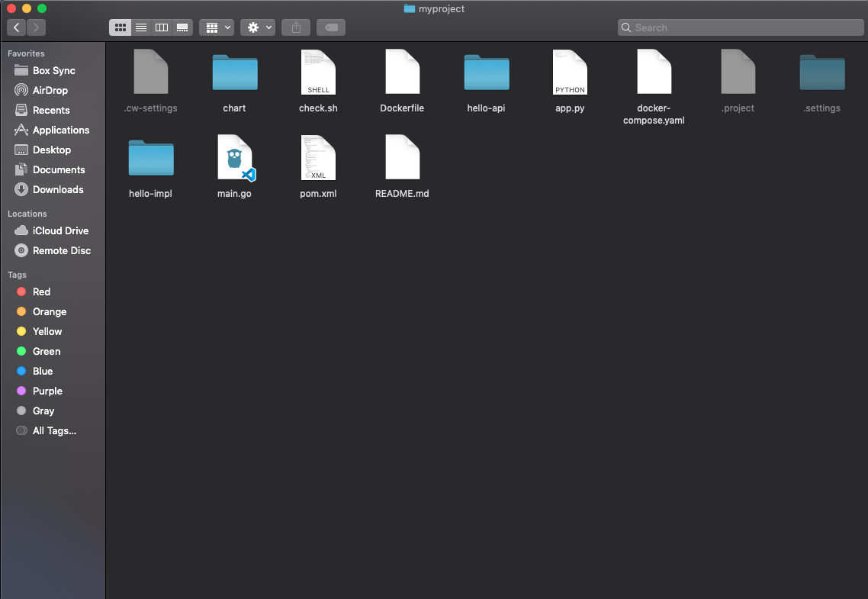Screen dimensions: 868x599
Task: Switch to column view
Action: pyautogui.click(x=161, y=27)
